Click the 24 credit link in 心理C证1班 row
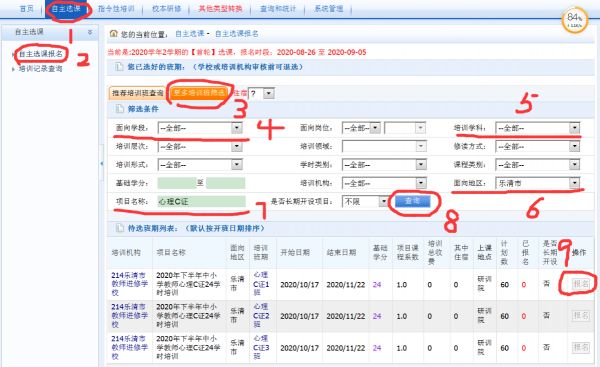 pyautogui.click(x=377, y=285)
